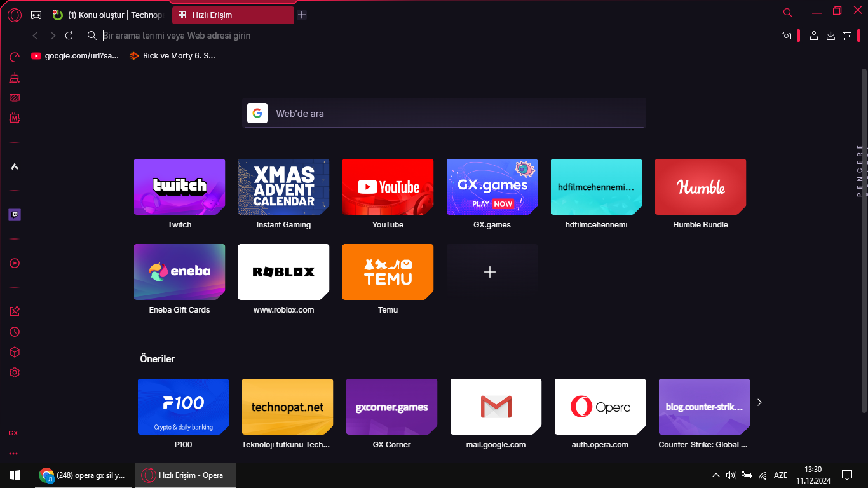Go forward with the arrow button
This screenshot has height=488, width=868.
coord(53,36)
